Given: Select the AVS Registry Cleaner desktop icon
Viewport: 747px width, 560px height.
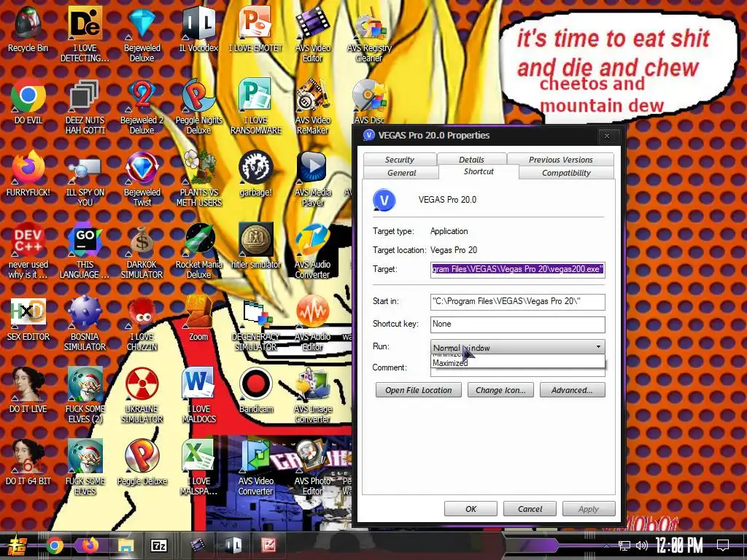Looking at the screenshot, I should (369, 34).
